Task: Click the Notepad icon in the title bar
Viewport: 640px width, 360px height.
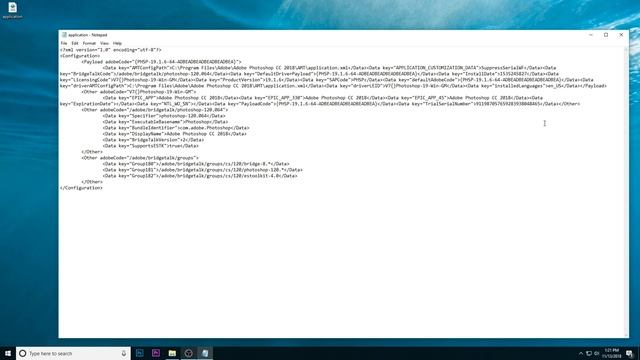Action: click(x=64, y=35)
